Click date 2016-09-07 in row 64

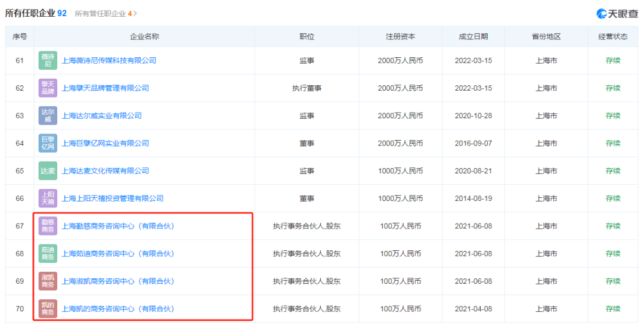coord(473,143)
